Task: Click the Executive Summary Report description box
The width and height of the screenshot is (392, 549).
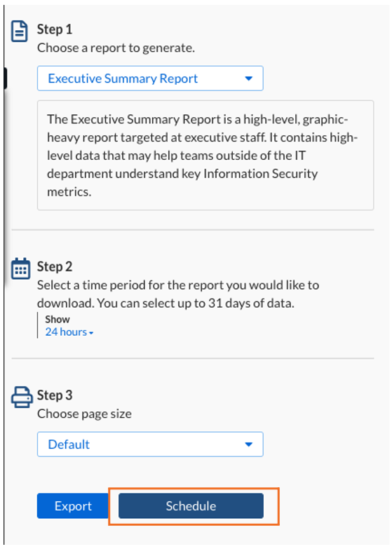Action: point(205,156)
